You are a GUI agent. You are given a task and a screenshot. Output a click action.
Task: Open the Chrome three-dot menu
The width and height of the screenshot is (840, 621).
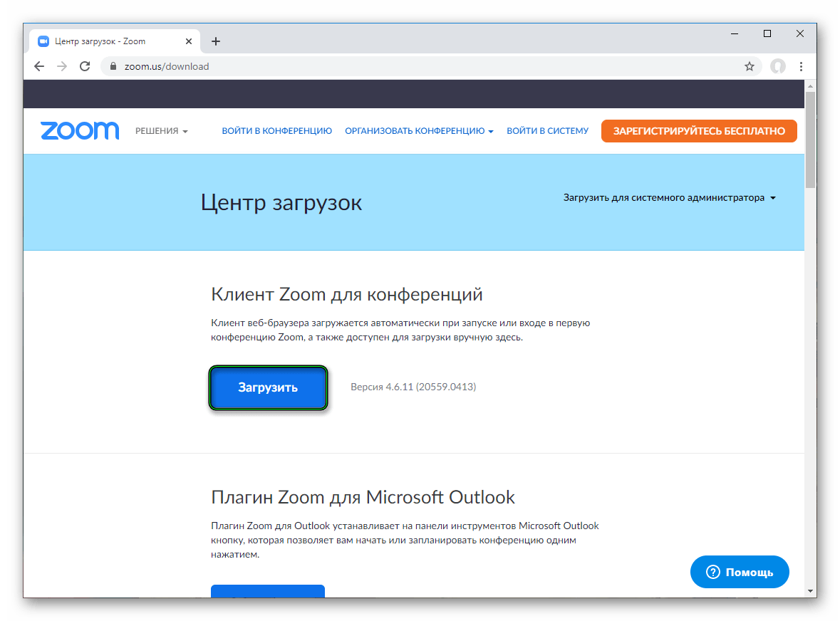801,66
